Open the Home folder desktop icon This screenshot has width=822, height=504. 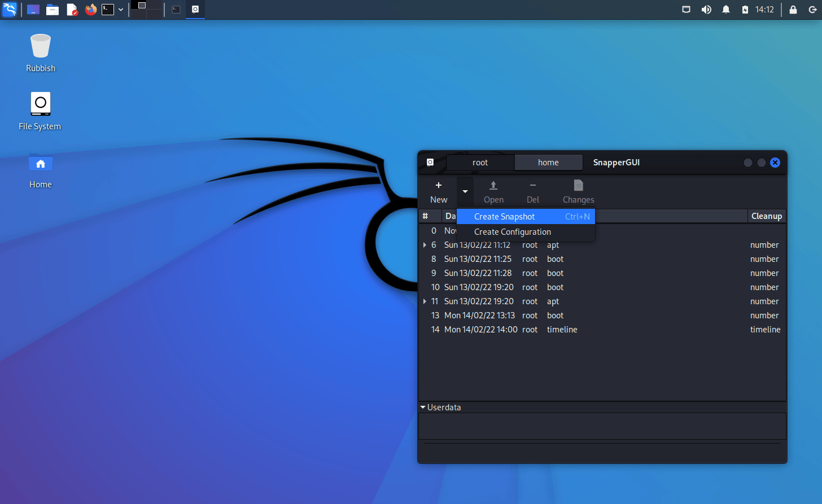pos(41,164)
